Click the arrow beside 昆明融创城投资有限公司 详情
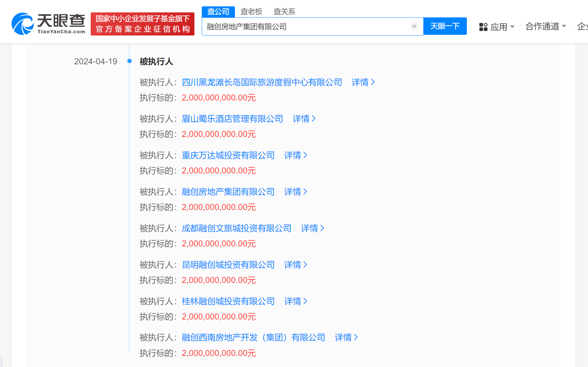The image size is (588, 367). coord(305,265)
